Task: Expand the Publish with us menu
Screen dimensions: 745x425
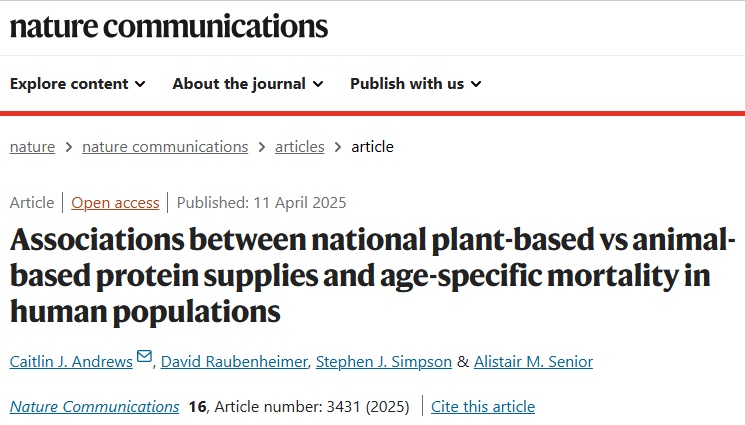Action: tap(416, 84)
